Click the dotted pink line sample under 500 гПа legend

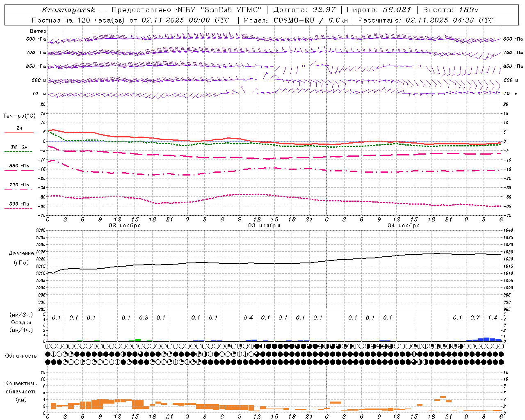coord(18,208)
